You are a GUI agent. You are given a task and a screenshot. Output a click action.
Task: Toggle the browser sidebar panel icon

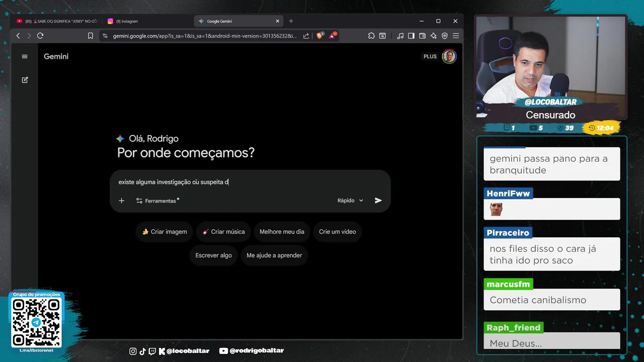click(x=411, y=36)
